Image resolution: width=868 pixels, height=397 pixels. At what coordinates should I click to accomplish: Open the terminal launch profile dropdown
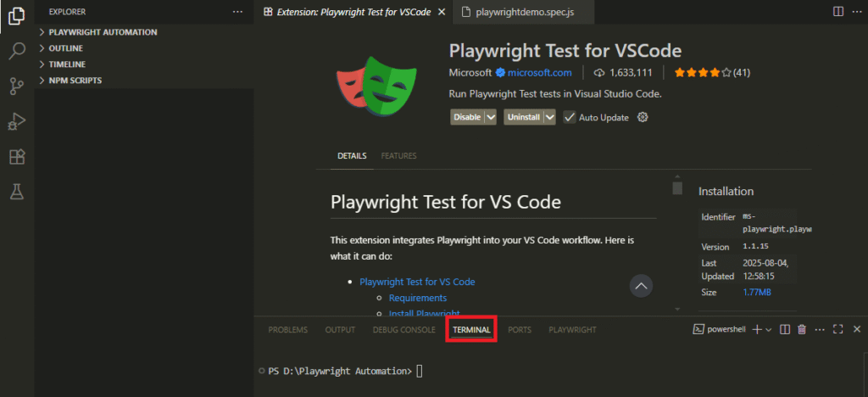768,329
